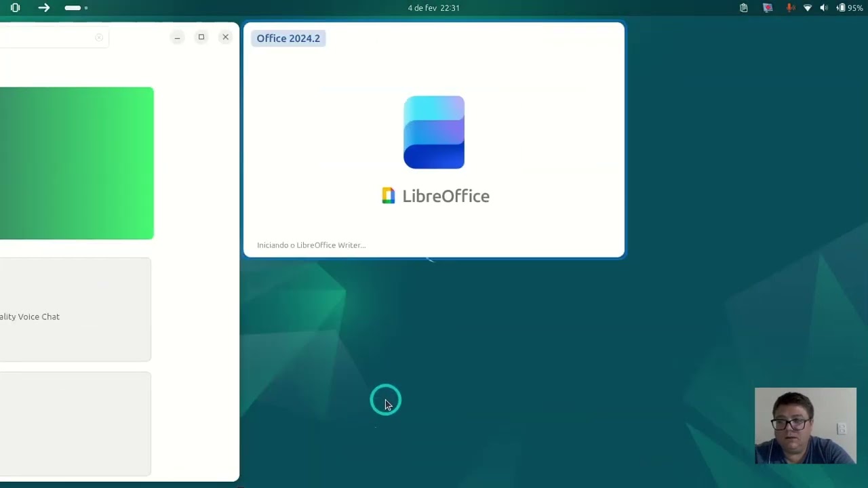Viewport: 868px width, 488px height.
Task: Click the right-arrow icon in top bar
Action: (44, 7)
